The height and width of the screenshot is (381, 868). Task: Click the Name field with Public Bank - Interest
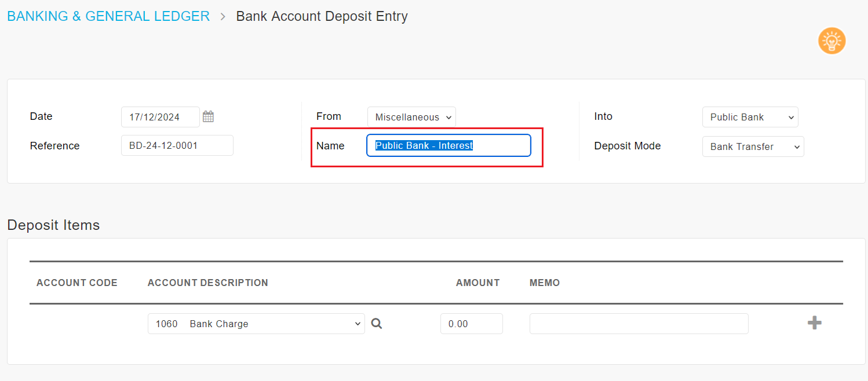[448, 145]
